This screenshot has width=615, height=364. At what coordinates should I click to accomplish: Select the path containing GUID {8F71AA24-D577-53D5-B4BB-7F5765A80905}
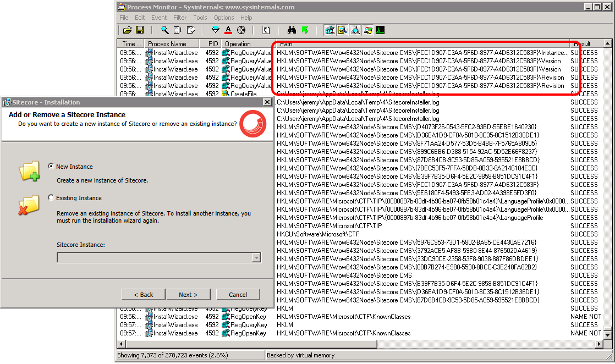[407, 144]
